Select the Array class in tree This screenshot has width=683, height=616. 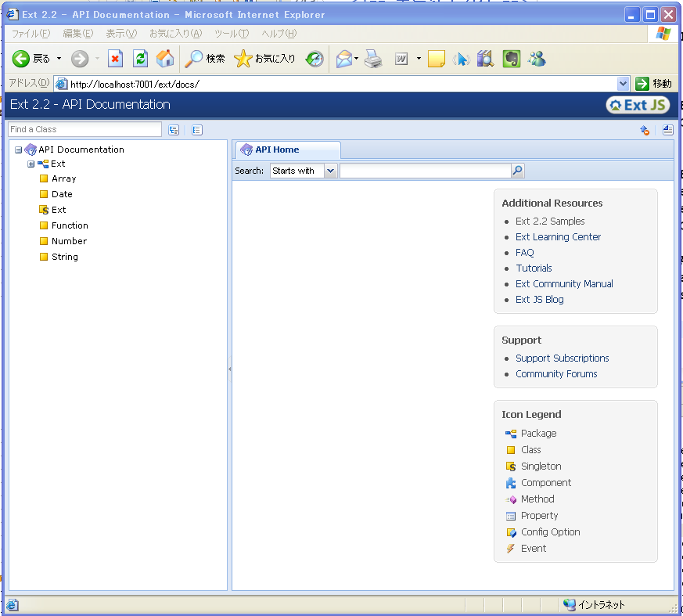coord(63,178)
